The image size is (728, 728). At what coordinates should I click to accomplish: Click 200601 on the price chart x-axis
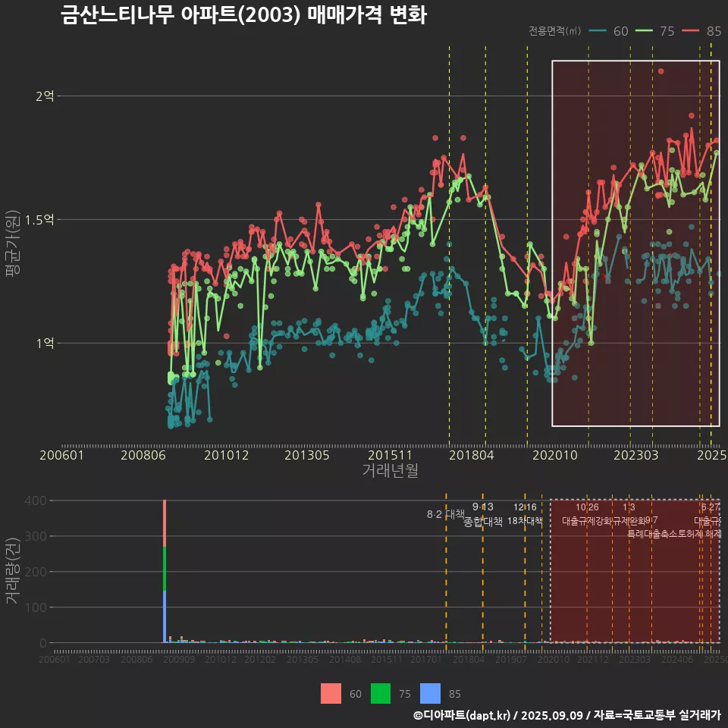coord(61,455)
